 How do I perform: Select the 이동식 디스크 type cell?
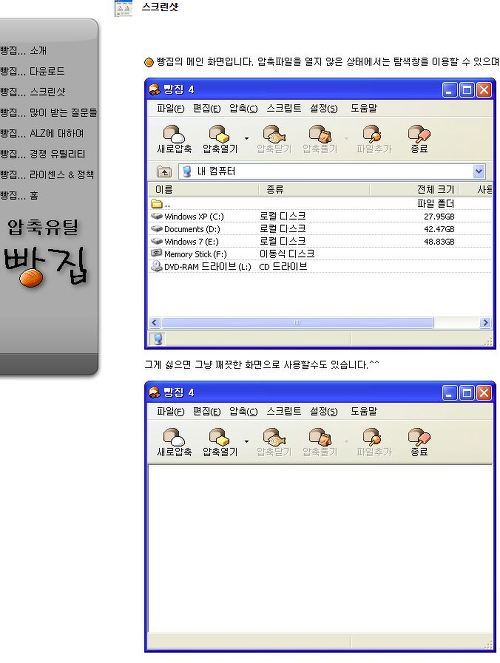tap(287, 254)
